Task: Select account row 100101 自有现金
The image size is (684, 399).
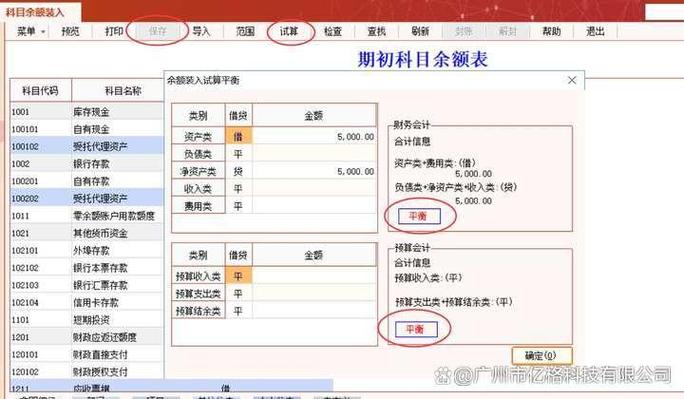Action: 86,130
